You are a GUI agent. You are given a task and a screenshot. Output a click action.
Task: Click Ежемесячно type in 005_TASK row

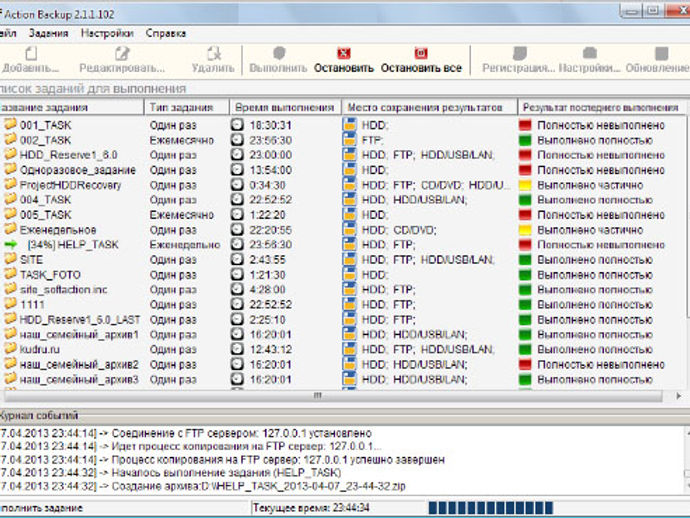point(181,215)
